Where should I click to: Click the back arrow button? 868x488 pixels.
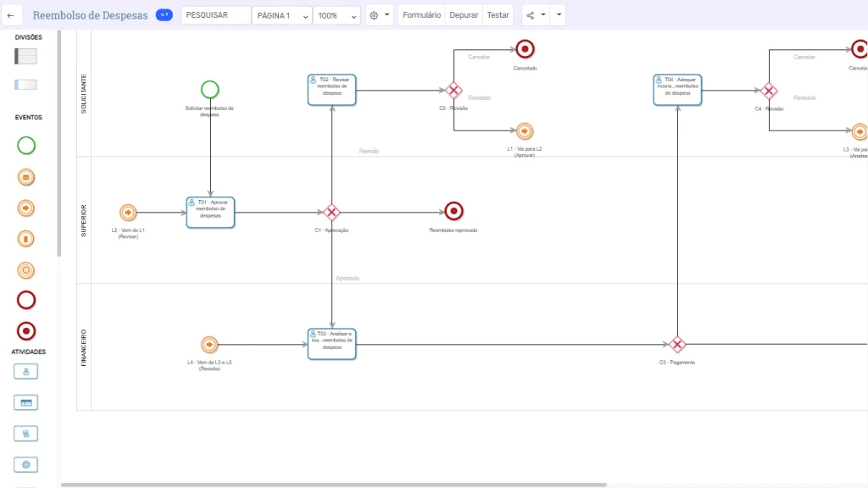[9, 15]
